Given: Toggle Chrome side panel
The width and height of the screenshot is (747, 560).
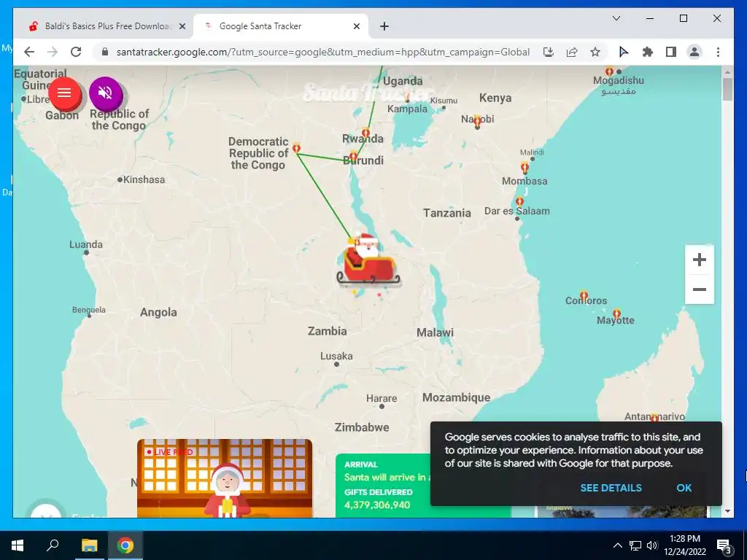Looking at the screenshot, I should [x=671, y=52].
